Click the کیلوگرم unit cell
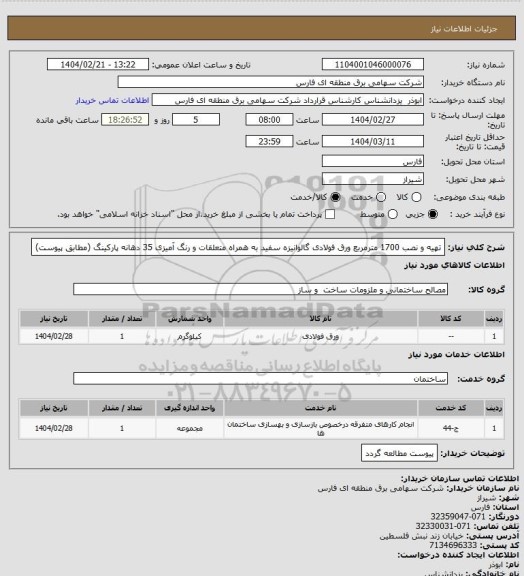 pyautogui.click(x=190, y=336)
